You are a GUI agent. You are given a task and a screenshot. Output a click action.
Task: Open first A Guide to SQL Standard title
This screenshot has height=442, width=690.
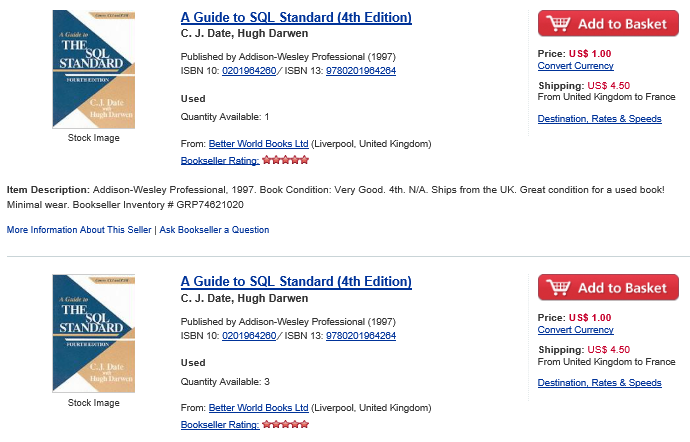[296, 17]
